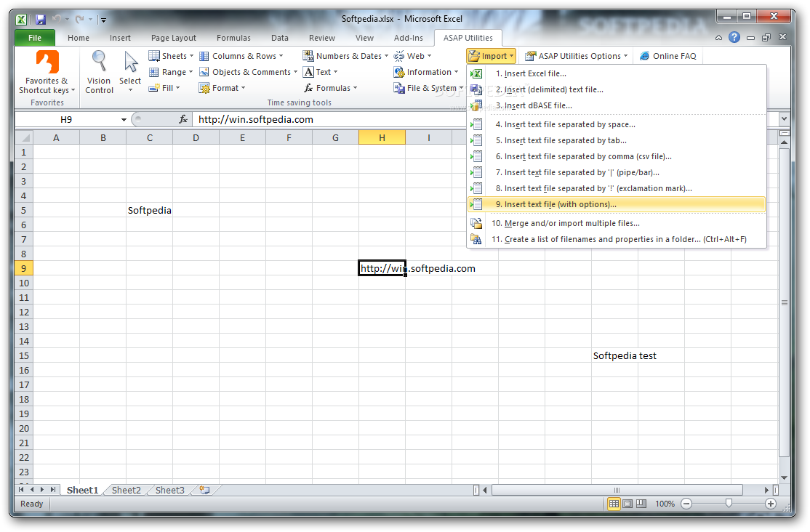The width and height of the screenshot is (810, 532).
Task: Switch to the Data tab
Action: 279,38
